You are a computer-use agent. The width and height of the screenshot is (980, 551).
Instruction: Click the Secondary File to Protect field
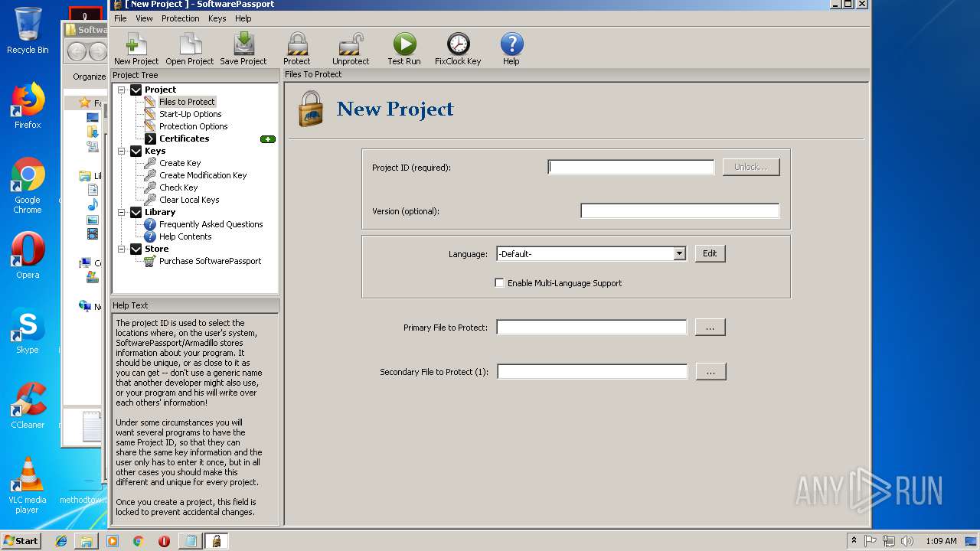coord(593,372)
